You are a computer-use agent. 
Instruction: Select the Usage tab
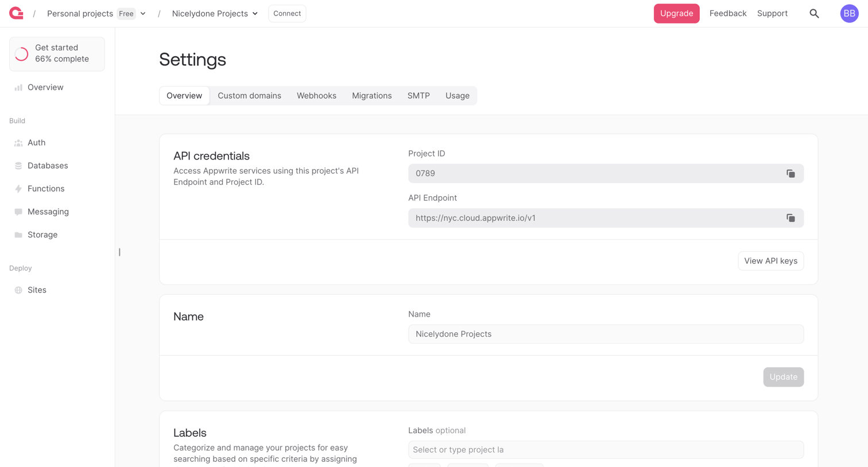coord(458,96)
